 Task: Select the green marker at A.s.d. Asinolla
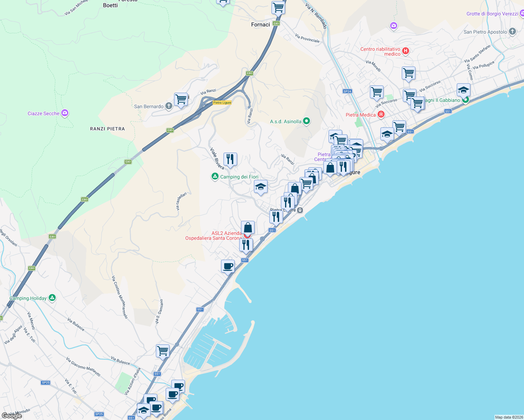pos(306,121)
